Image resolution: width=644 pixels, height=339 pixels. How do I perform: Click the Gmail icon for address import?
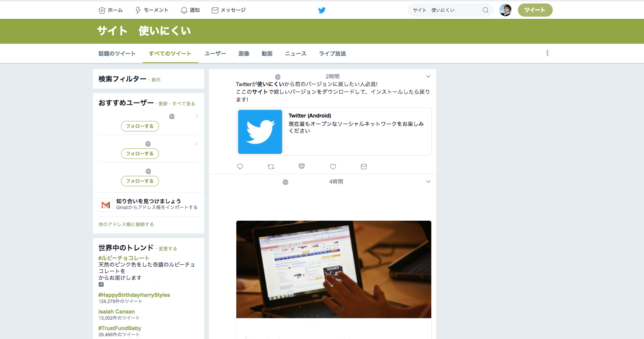[106, 205]
